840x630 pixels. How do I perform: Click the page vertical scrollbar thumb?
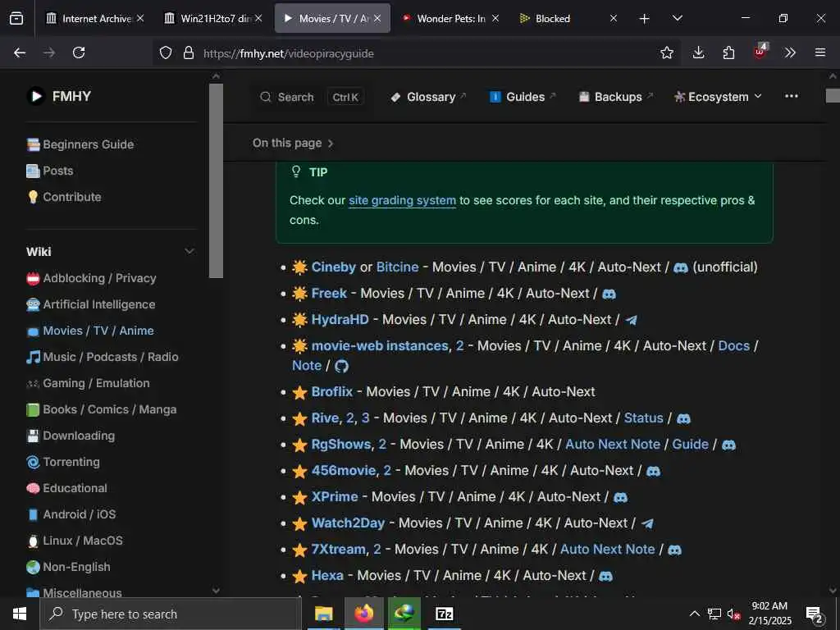[x=833, y=96]
